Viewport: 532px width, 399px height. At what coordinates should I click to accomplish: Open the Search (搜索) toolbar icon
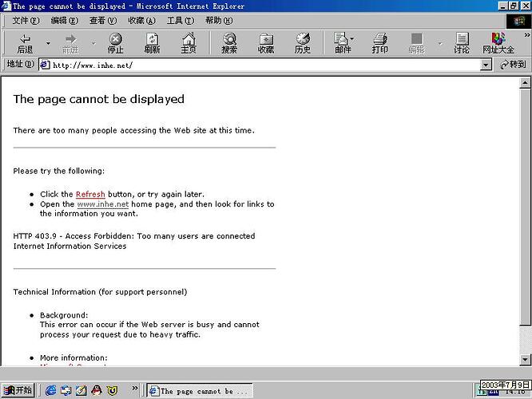pos(229,43)
